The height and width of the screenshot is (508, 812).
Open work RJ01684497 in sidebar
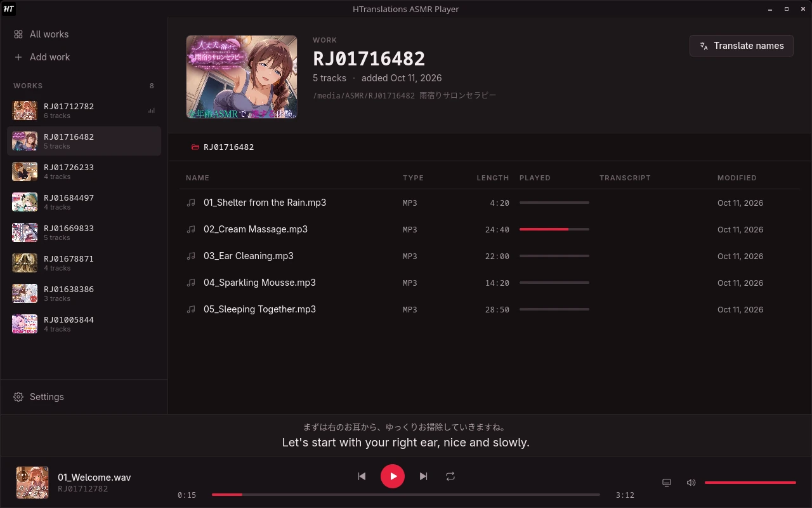pyautogui.click(x=84, y=202)
